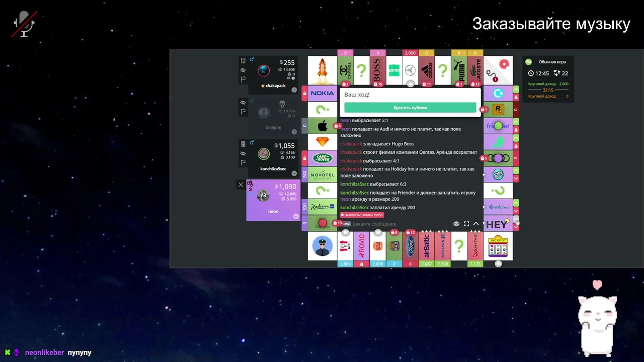
Task: Click Заложить 6 полей +5950 button
Action: click(x=362, y=215)
